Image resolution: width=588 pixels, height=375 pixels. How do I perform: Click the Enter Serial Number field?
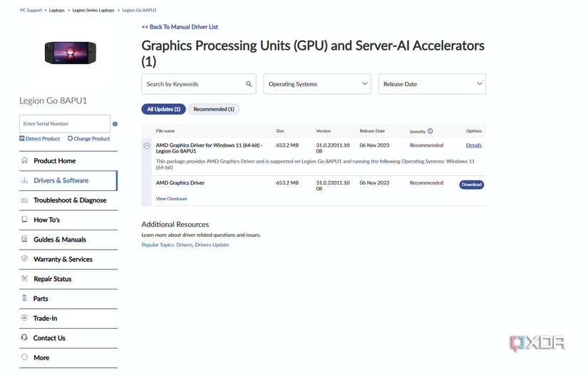click(x=64, y=124)
